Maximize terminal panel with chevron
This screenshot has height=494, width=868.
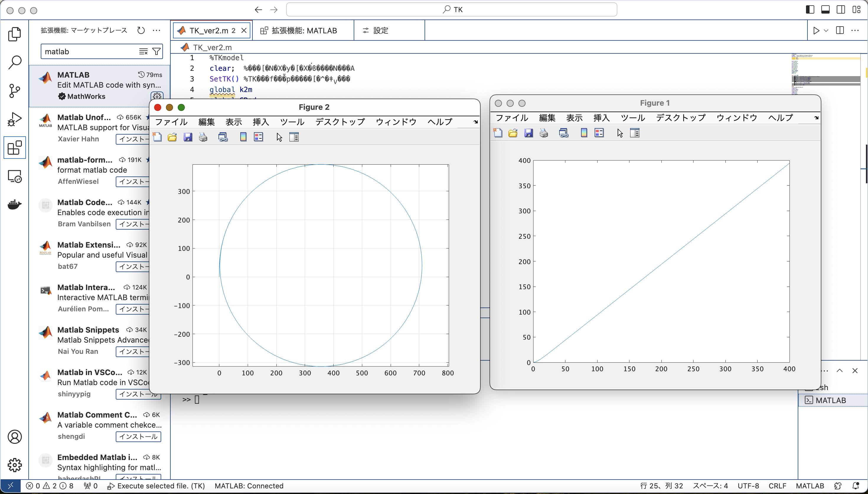839,371
